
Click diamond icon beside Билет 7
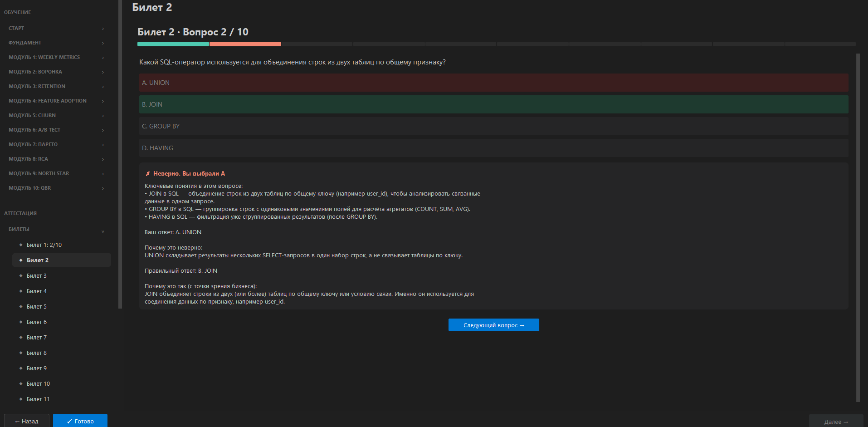tap(21, 338)
